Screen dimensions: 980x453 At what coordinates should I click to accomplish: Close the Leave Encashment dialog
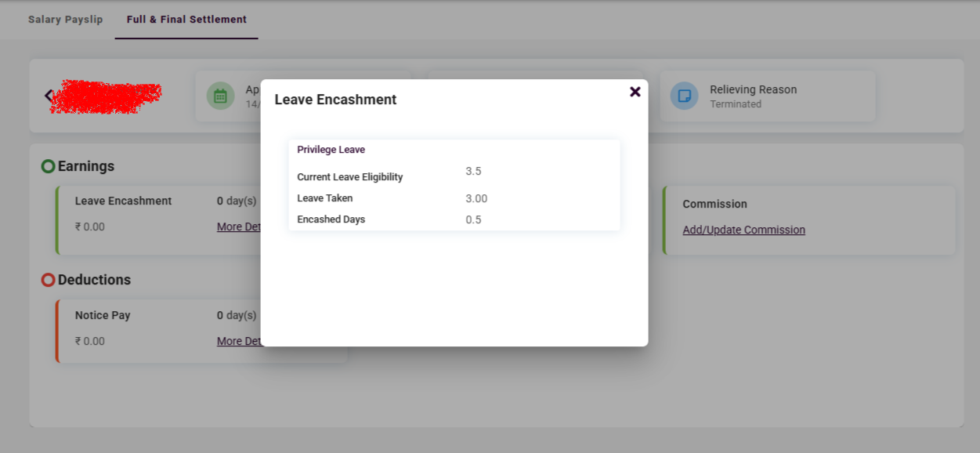pyautogui.click(x=635, y=92)
